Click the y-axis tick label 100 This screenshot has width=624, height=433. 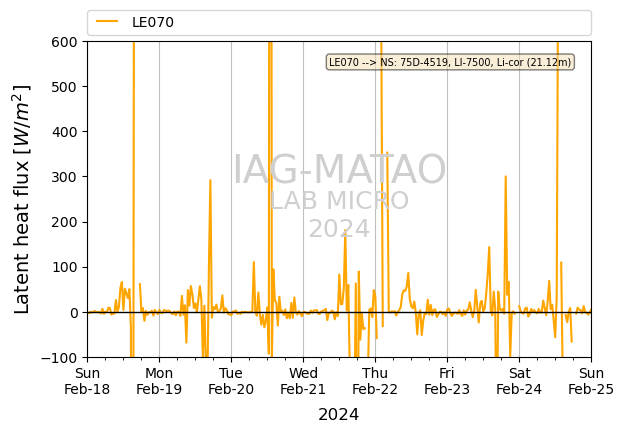(64, 267)
